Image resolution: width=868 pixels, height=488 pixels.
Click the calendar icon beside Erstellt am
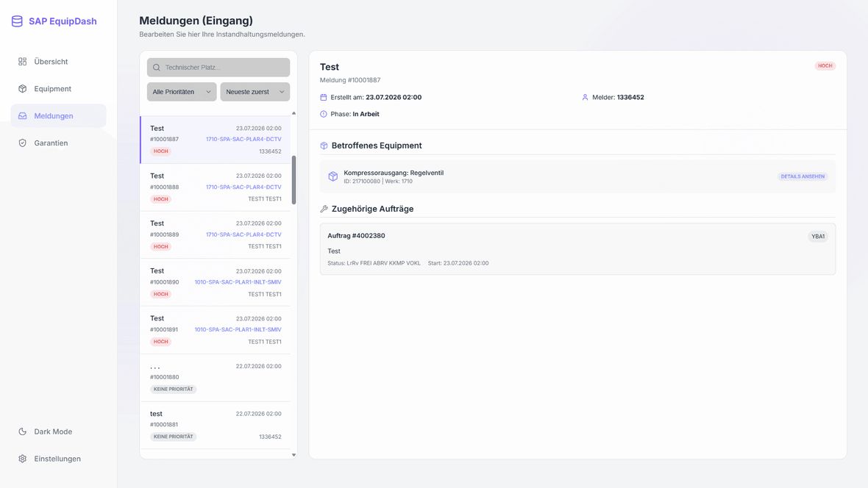tap(323, 97)
